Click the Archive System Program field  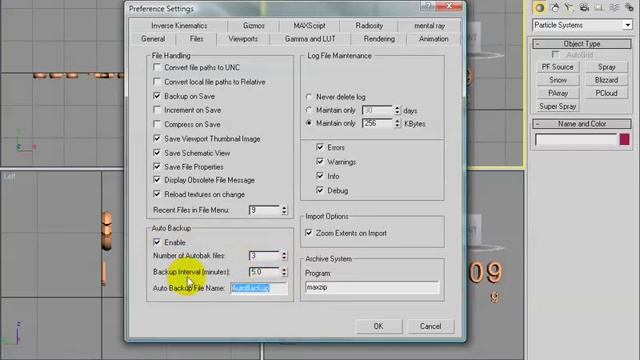pos(372,287)
